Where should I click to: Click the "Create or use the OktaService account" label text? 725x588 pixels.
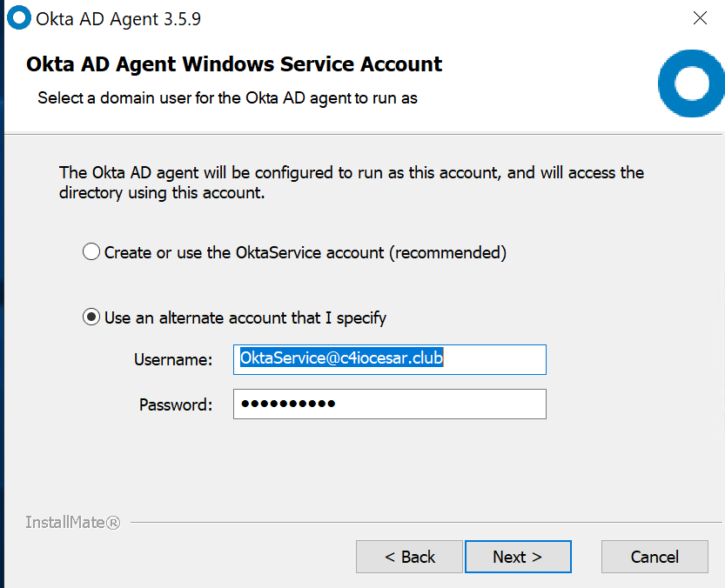pos(305,253)
